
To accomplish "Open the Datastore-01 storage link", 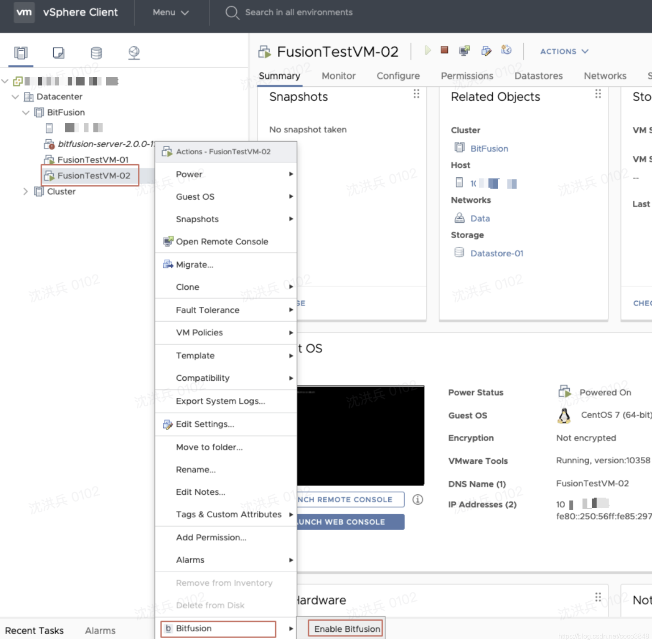I will (497, 253).
